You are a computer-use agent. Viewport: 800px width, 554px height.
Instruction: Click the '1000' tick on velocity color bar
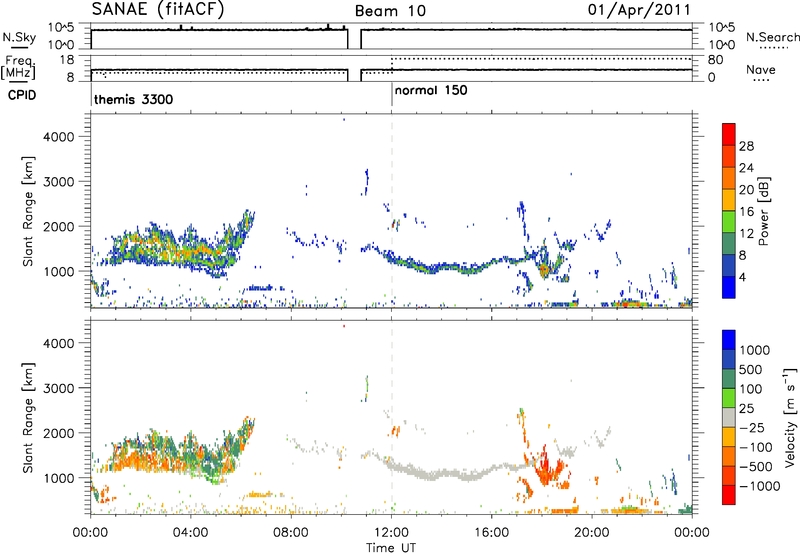(755, 350)
